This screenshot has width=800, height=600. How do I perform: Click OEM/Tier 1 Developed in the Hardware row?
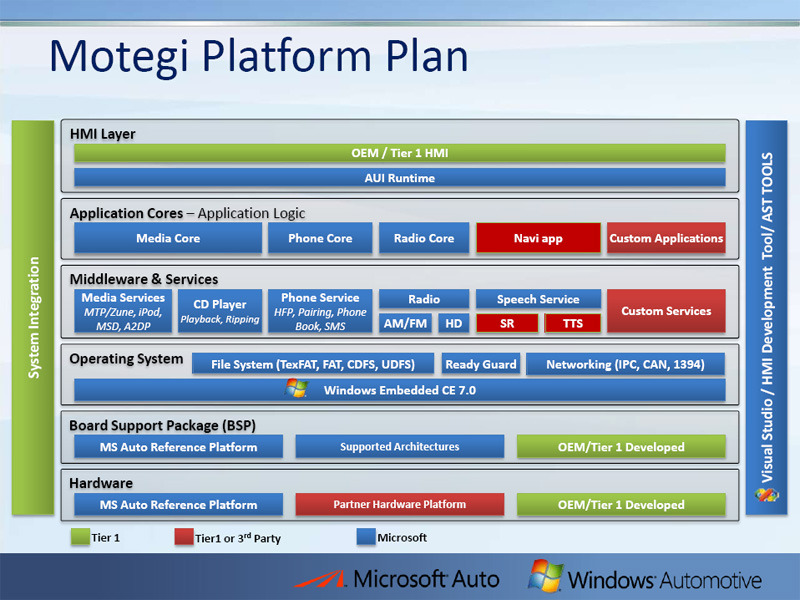(x=621, y=505)
